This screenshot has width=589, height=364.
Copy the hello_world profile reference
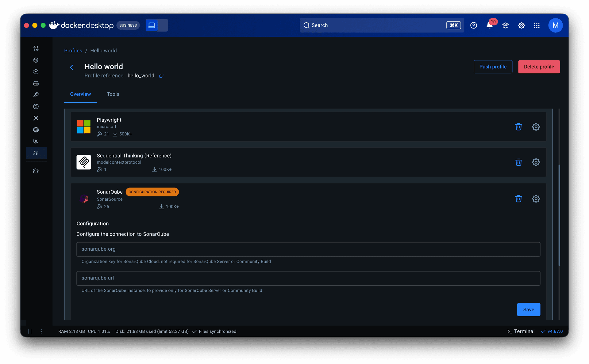pyautogui.click(x=161, y=76)
